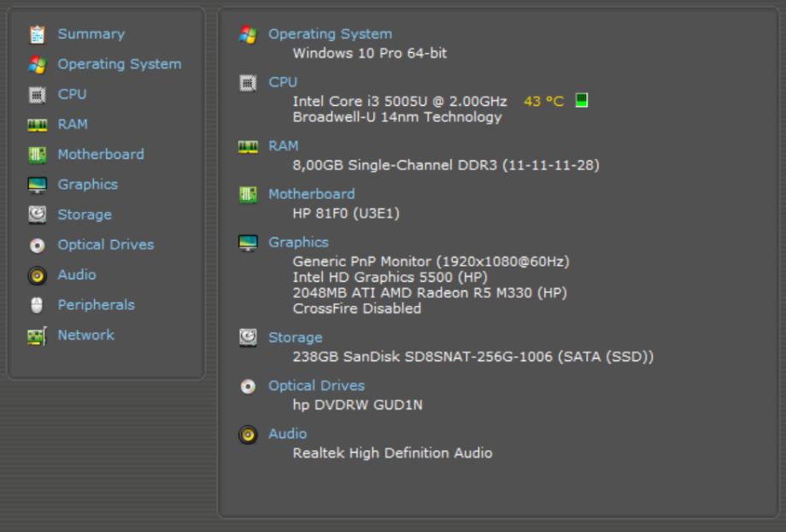The height and width of the screenshot is (532, 786).
Task: Click the Audio speaker icon in sidebar
Action: click(x=37, y=276)
